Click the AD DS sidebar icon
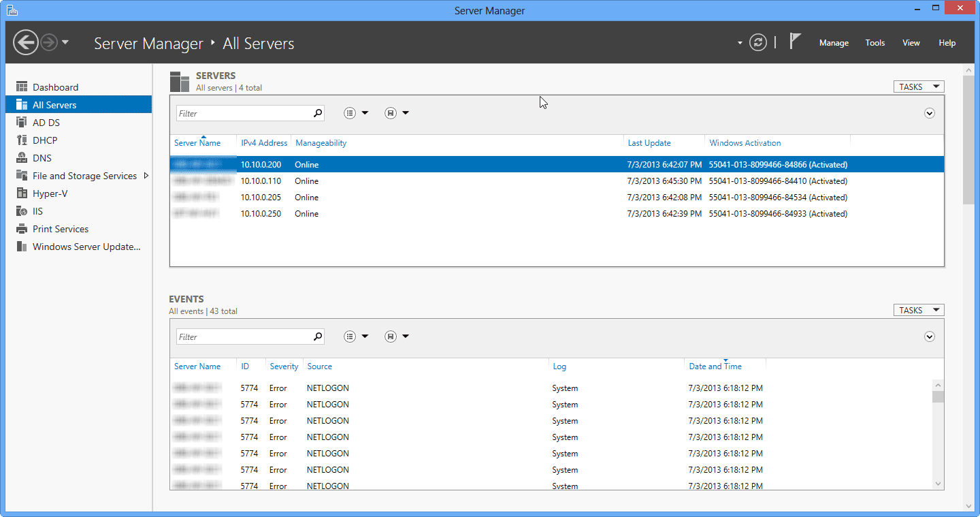 (x=21, y=123)
